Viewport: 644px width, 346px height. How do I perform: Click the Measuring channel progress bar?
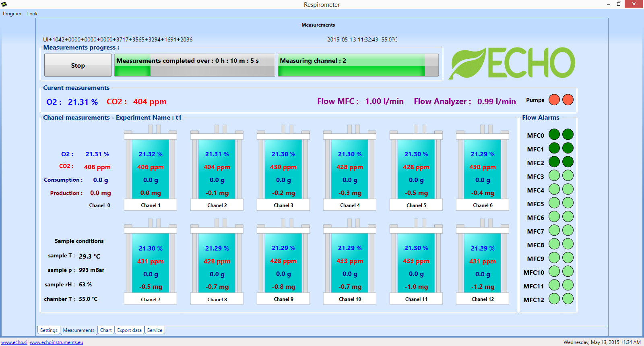tap(358, 65)
